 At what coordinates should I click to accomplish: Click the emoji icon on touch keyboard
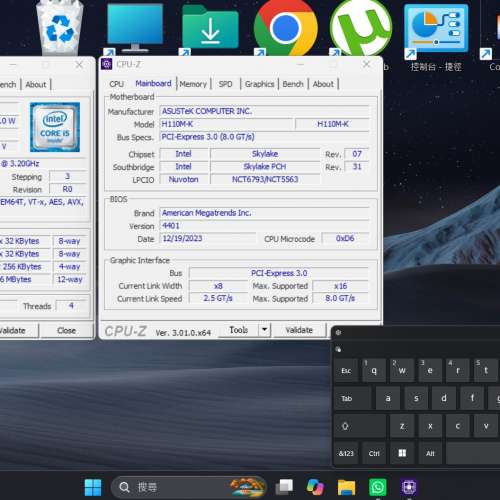pos(338,349)
